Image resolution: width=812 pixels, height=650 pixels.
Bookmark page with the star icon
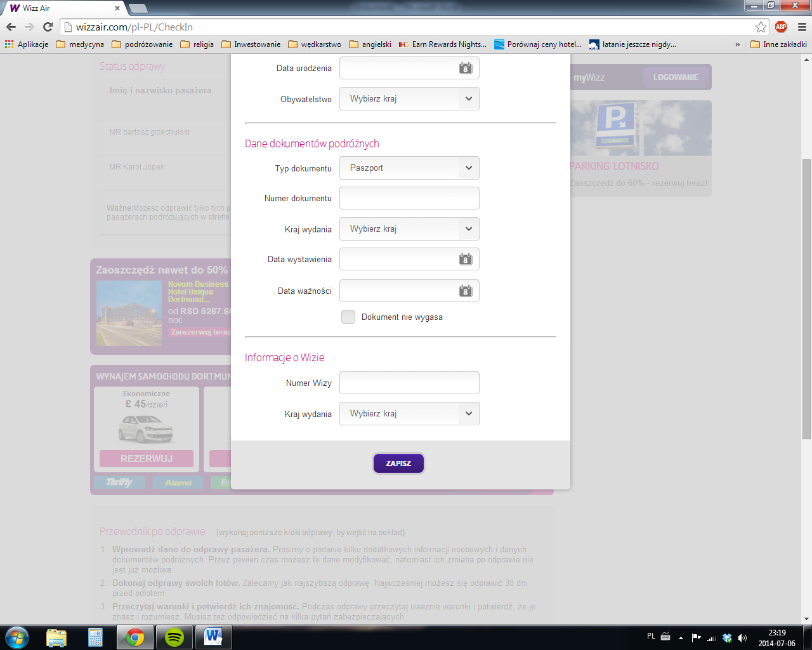(761, 27)
